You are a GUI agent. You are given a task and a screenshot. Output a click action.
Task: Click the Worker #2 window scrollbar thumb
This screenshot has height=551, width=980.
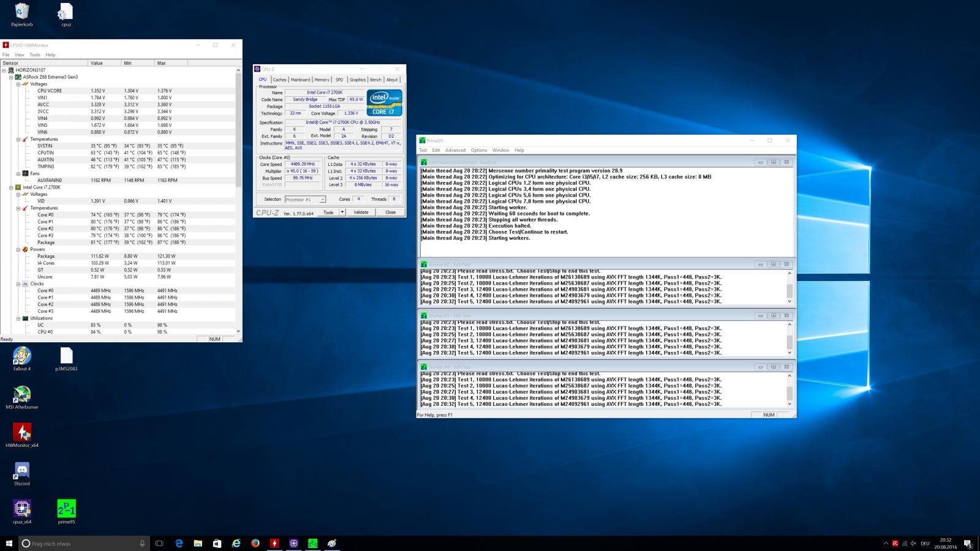pos(790,290)
